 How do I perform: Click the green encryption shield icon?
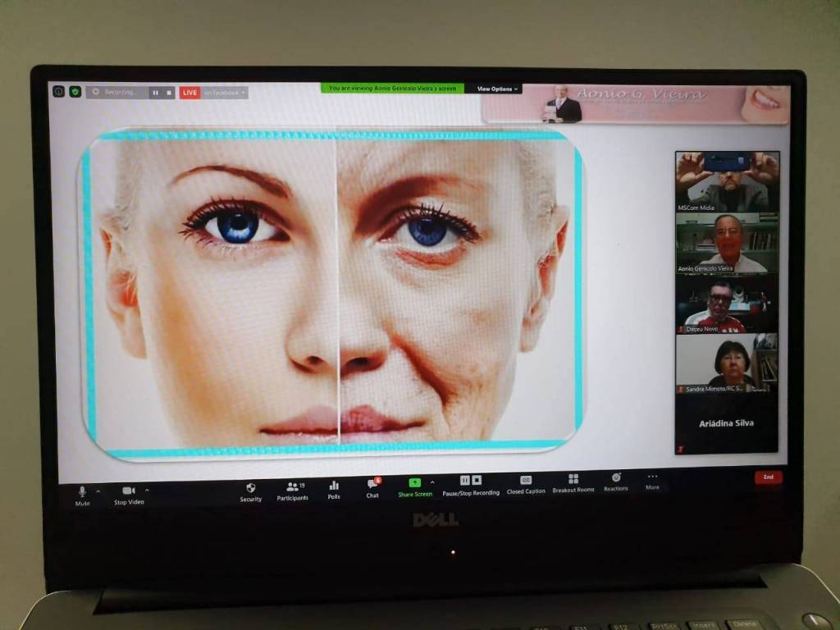pos(75,92)
